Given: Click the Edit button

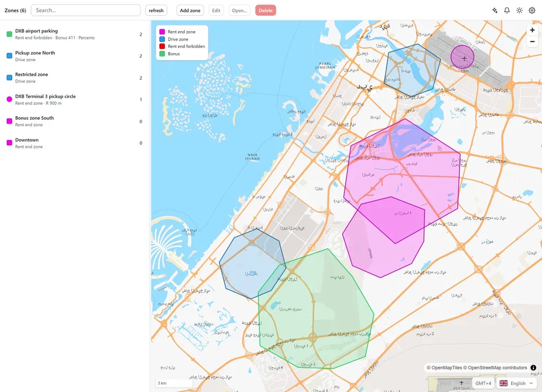Looking at the screenshot, I should click(x=216, y=10).
